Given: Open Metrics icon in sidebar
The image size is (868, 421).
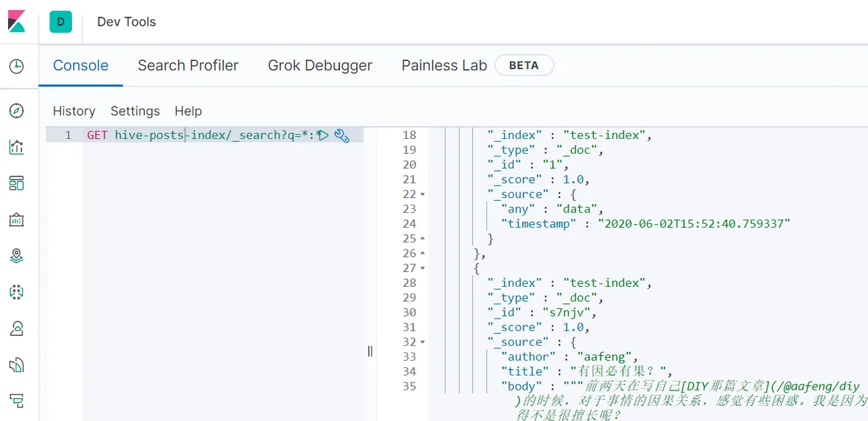Looking at the screenshot, I should (x=16, y=329).
